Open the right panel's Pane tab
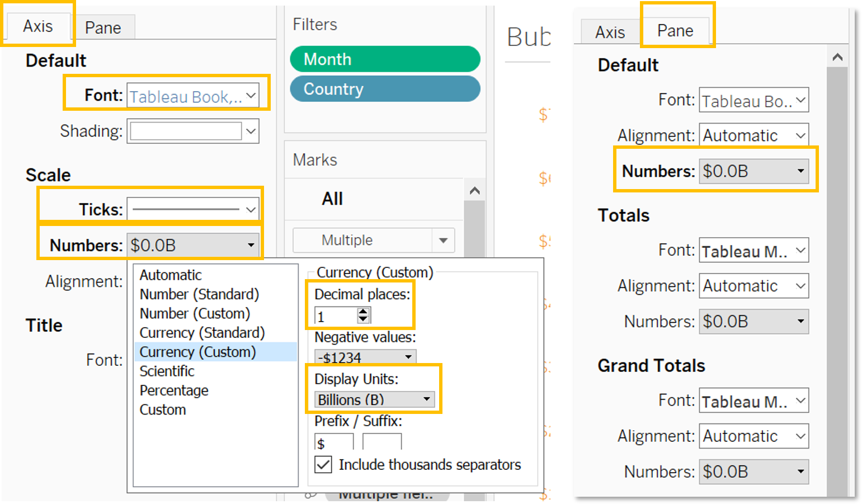862x504 pixels. [x=675, y=31]
